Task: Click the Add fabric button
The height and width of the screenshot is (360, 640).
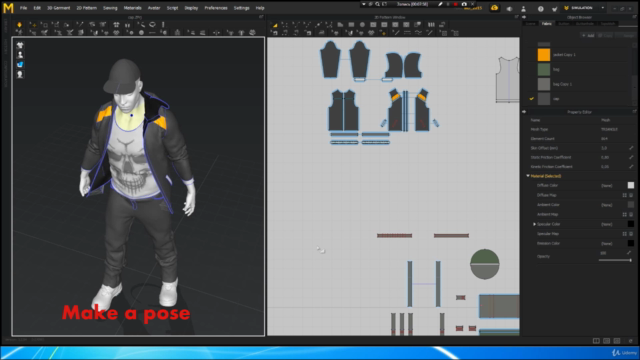Action: click(588, 36)
